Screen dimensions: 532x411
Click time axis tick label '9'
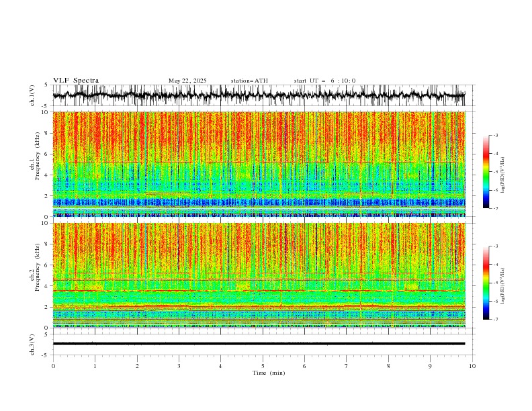click(430, 366)
